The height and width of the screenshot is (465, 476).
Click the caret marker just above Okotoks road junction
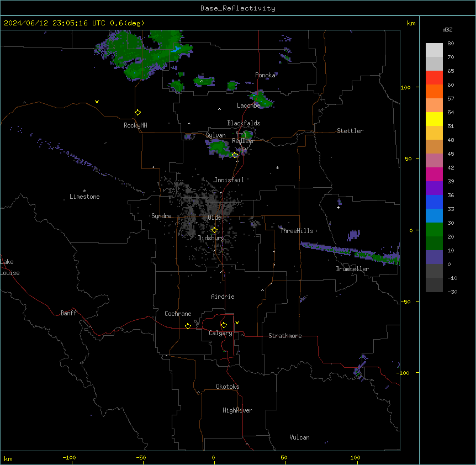click(199, 393)
